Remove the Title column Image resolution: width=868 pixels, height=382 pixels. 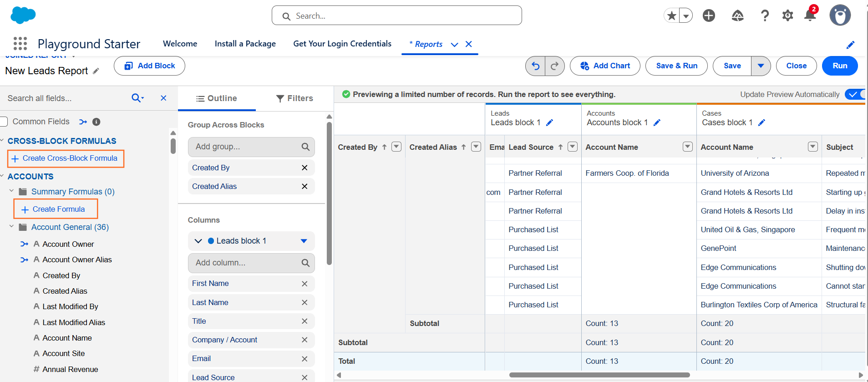click(x=305, y=321)
